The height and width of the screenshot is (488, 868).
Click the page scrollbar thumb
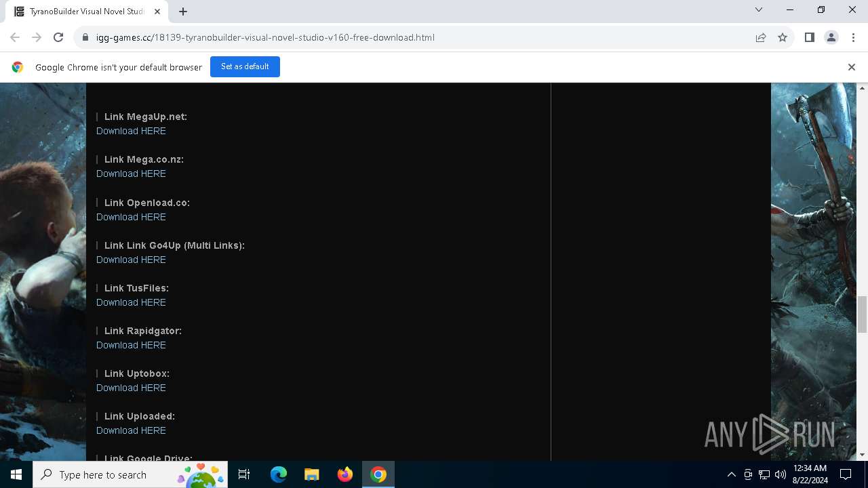click(862, 314)
